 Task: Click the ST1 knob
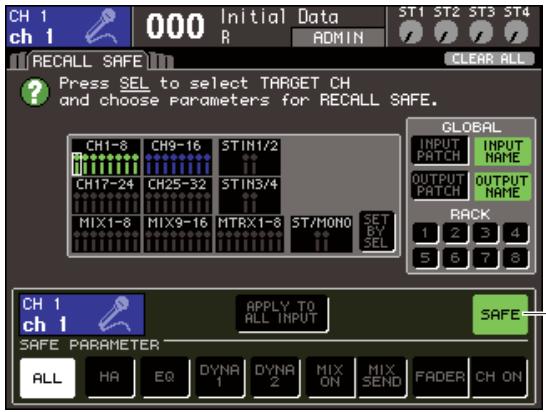[x=411, y=32]
